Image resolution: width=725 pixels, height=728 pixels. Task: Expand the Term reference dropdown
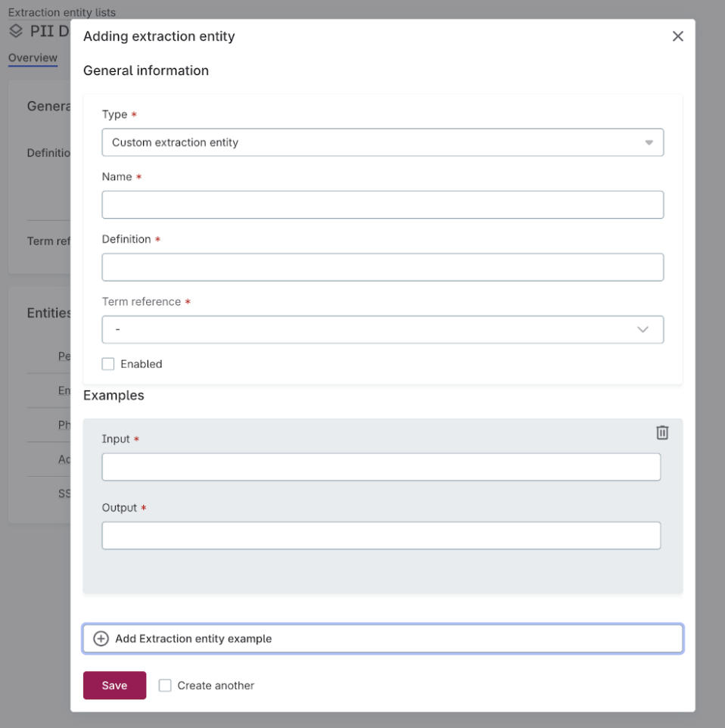pos(382,329)
